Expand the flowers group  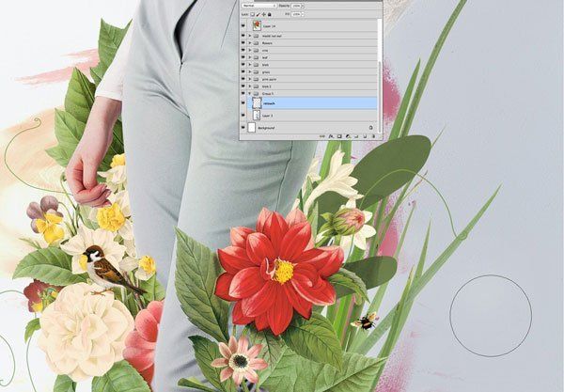[x=250, y=43]
